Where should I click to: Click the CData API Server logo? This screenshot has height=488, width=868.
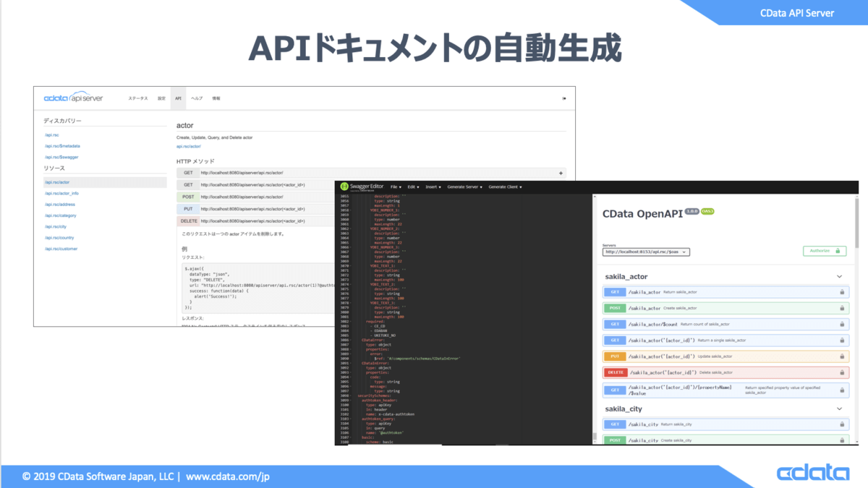coord(74,98)
